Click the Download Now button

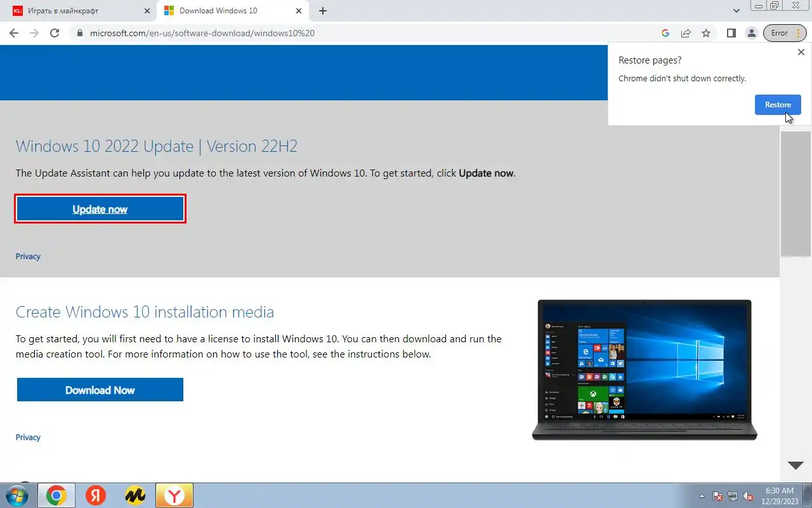tap(100, 390)
